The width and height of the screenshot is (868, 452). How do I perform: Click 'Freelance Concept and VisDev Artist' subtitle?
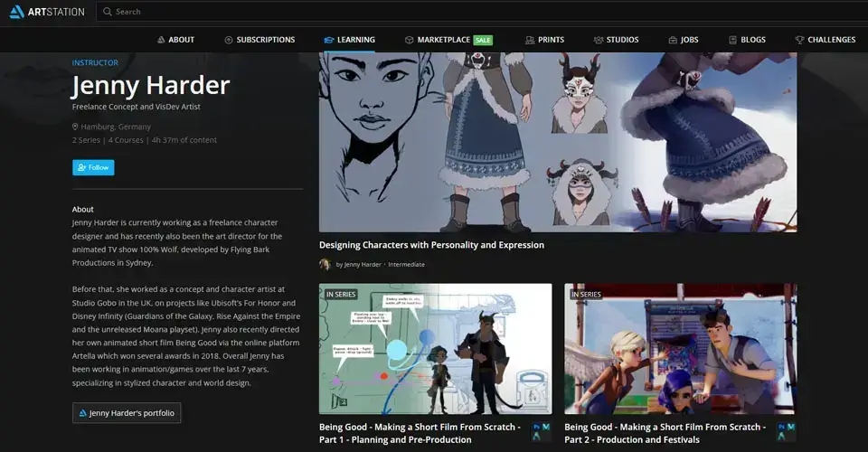137,107
